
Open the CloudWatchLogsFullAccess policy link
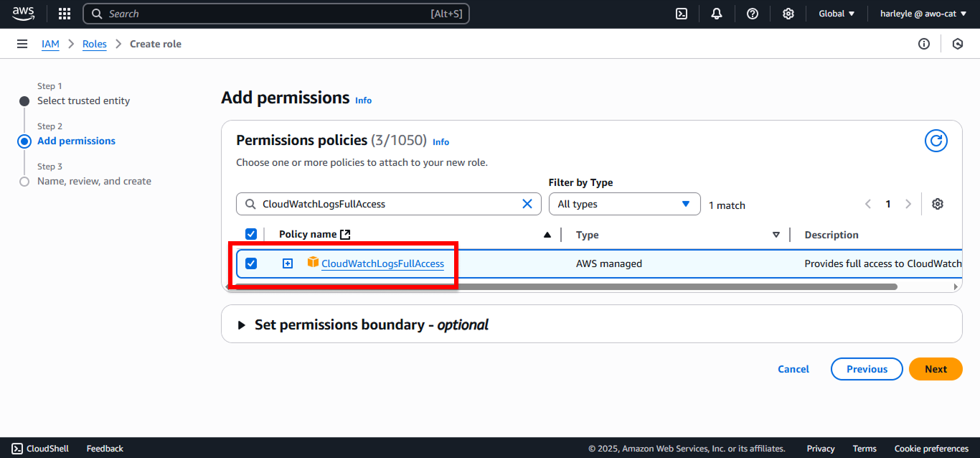pyautogui.click(x=382, y=263)
